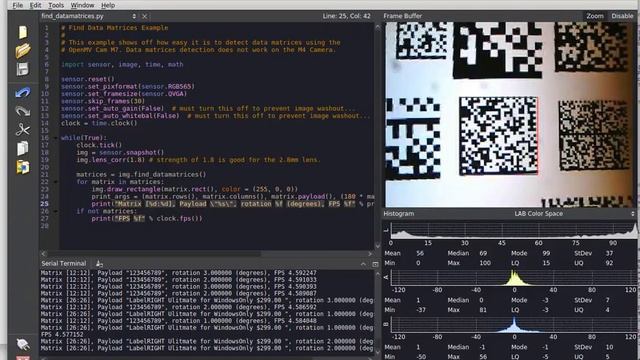Click the 'Line: 25, Col: 42' status text
The image size is (640, 360).
click(x=346, y=16)
